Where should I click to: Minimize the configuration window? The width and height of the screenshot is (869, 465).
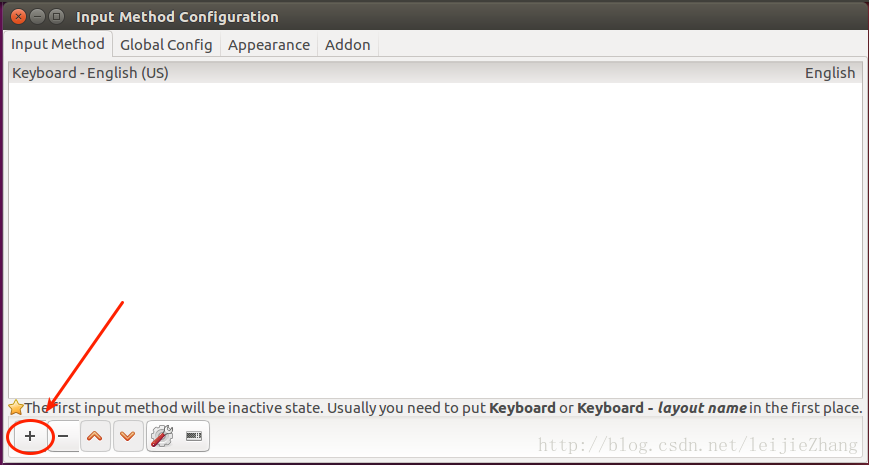tap(37, 16)
